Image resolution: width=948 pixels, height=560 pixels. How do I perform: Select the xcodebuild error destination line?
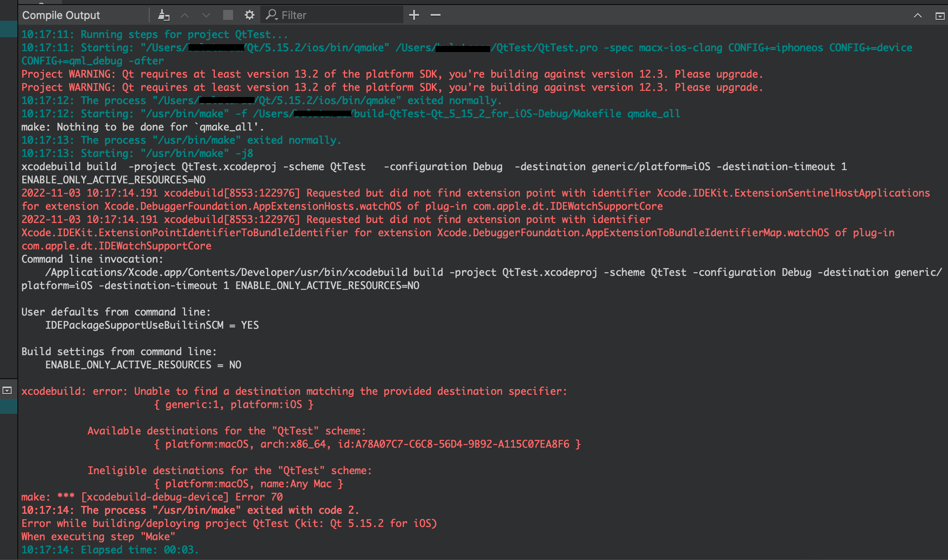(294, 391)
